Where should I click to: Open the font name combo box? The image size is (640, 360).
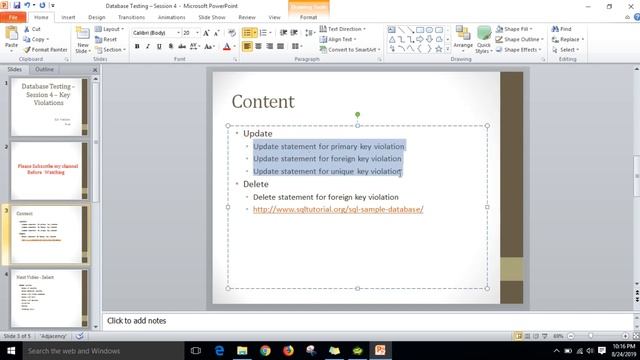[156, 33]
